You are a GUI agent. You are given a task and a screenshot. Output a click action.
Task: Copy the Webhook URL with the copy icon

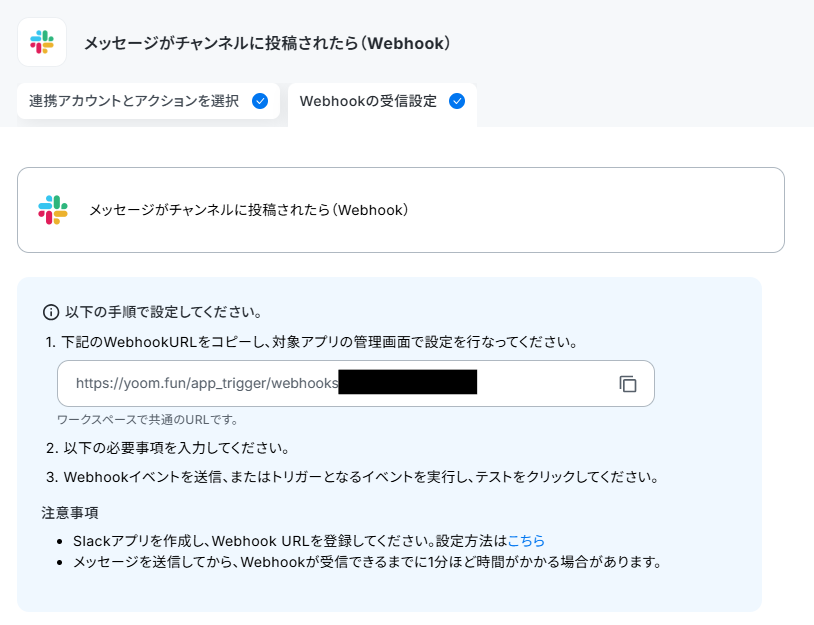(628, 384)
